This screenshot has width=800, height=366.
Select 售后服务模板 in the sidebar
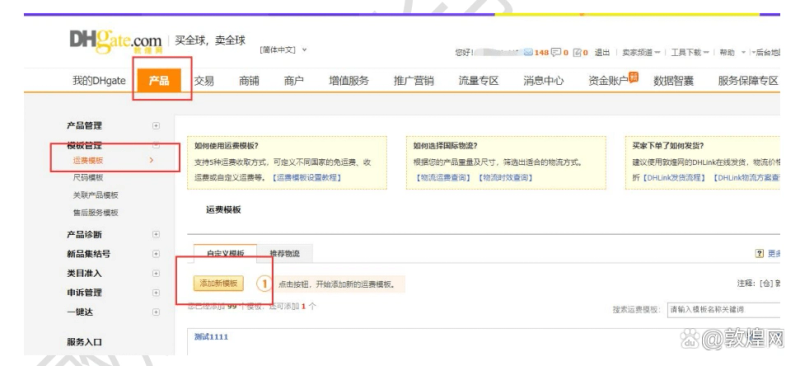coord(96,212)
